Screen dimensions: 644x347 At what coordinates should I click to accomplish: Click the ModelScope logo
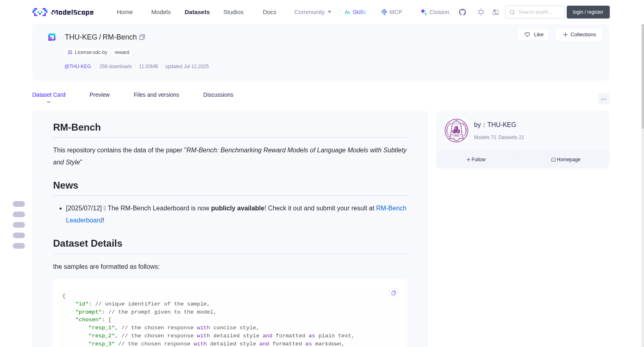coord(63,12)
